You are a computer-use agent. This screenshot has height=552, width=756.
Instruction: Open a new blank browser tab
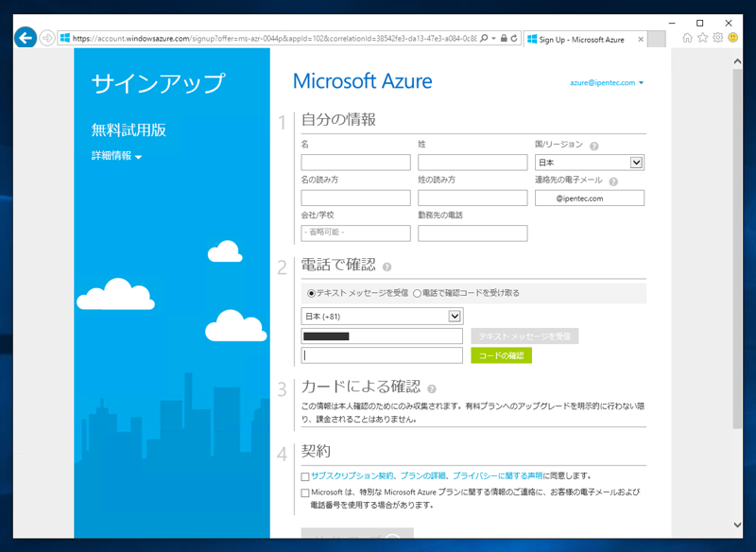(x=656, y=40)
